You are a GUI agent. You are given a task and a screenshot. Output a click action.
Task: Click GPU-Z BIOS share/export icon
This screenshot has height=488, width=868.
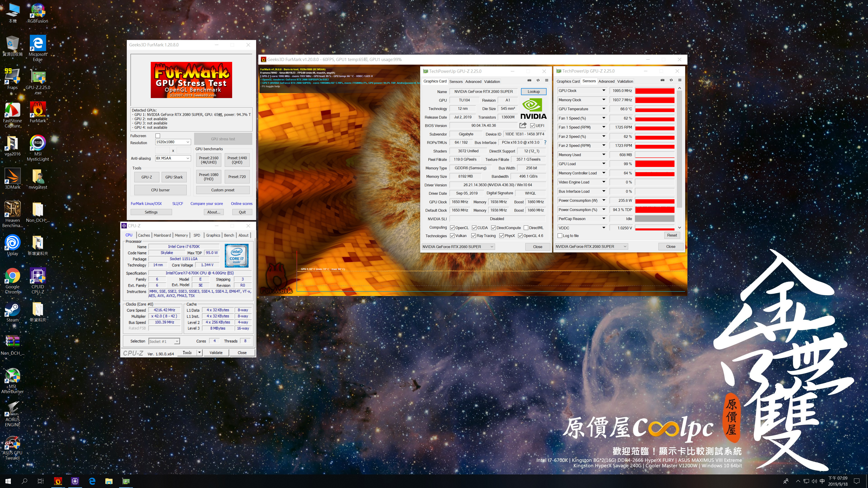[523, 125]
